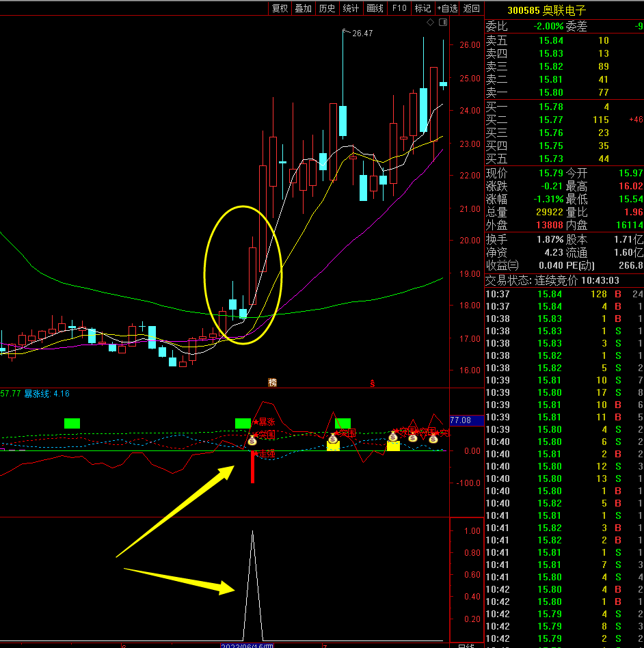Click the 26.47 high price label
This screenshot has width=644, height=648.
[x=362, y=33]
